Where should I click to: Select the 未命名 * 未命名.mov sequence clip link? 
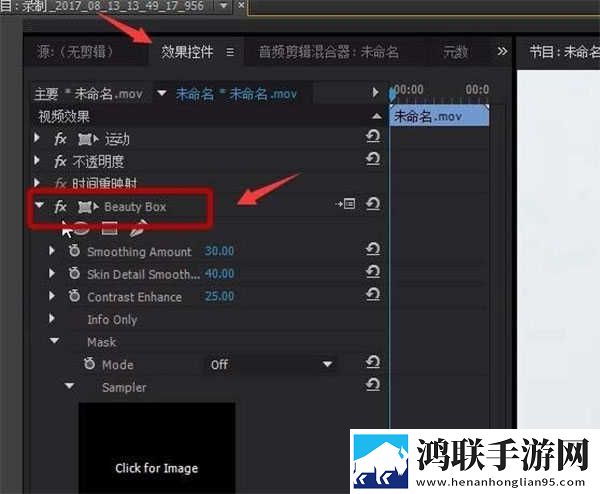pos(236,94)
